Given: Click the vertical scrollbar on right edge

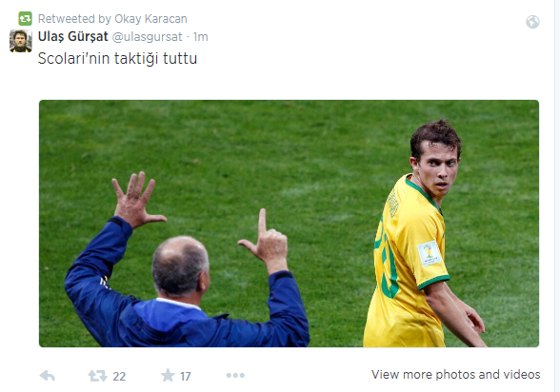Looking at the screenshot, I should pyautogui.click(x=557, y=196).
